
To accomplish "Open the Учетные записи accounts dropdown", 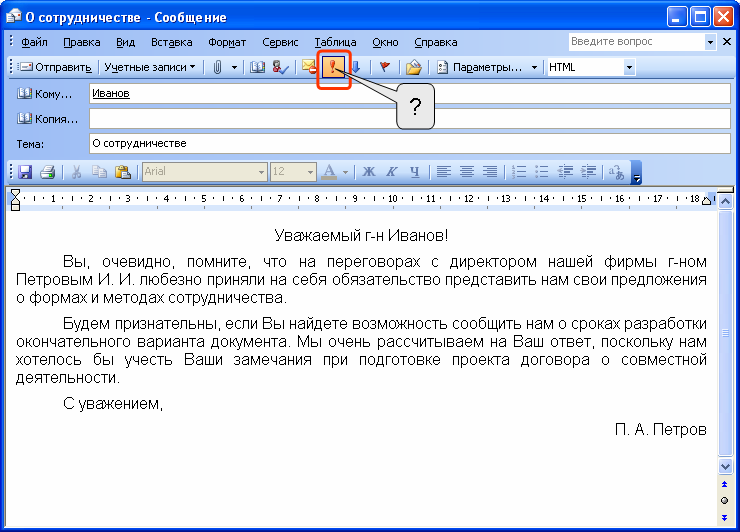I will tap(150, 67).
